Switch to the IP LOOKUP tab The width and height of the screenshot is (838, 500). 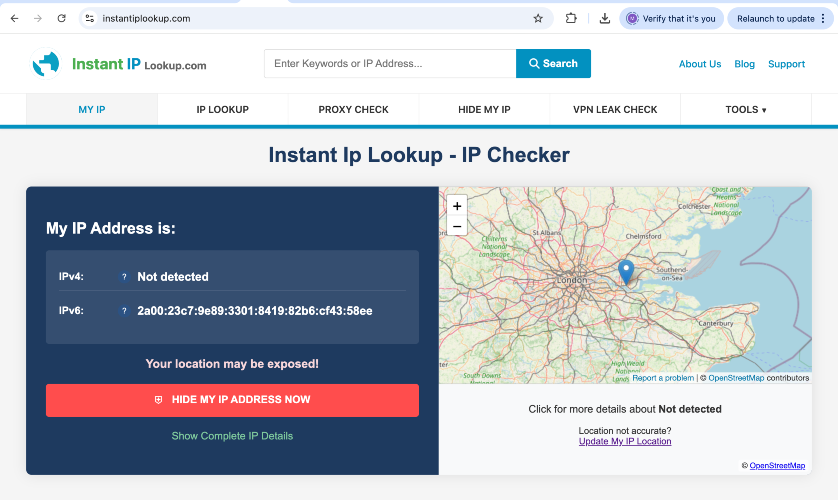click(x=222, y=110)
